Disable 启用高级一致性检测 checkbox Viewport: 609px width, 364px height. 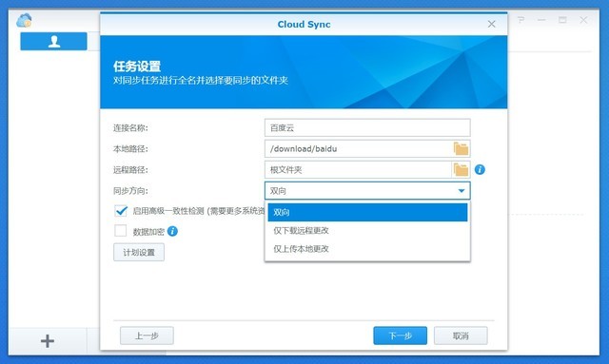tap(121, 210)
